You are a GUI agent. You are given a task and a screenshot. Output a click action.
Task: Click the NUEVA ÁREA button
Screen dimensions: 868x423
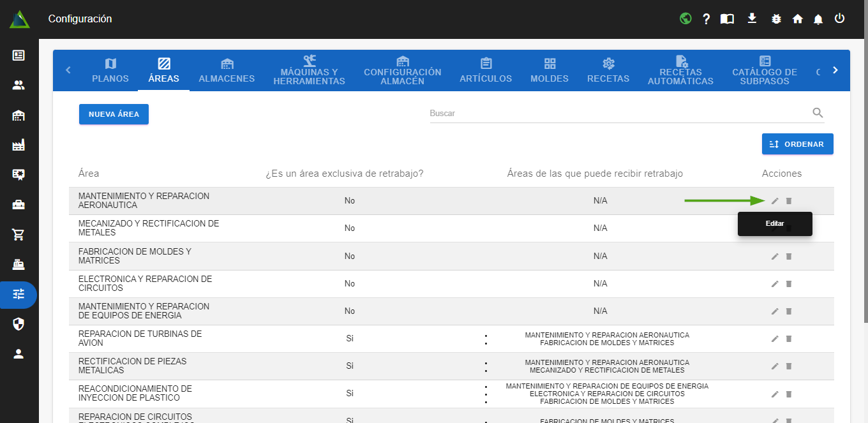(x=114, y=114)
